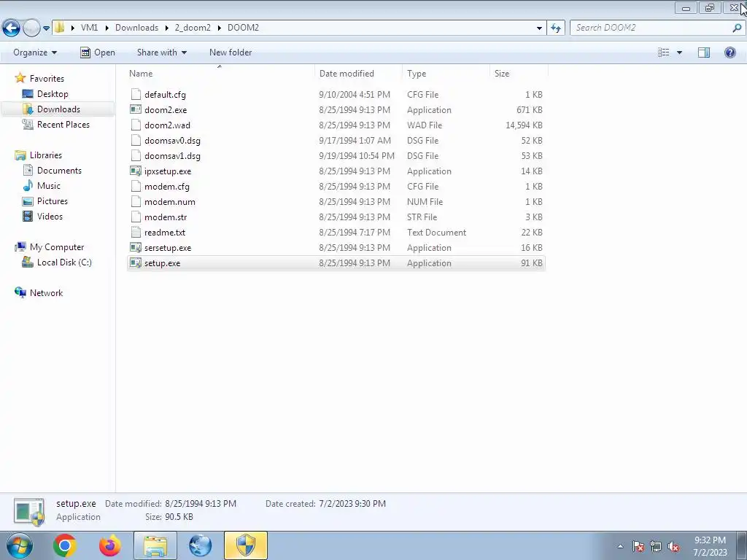Click Windows Explorer taskbar button

(155, 545)
